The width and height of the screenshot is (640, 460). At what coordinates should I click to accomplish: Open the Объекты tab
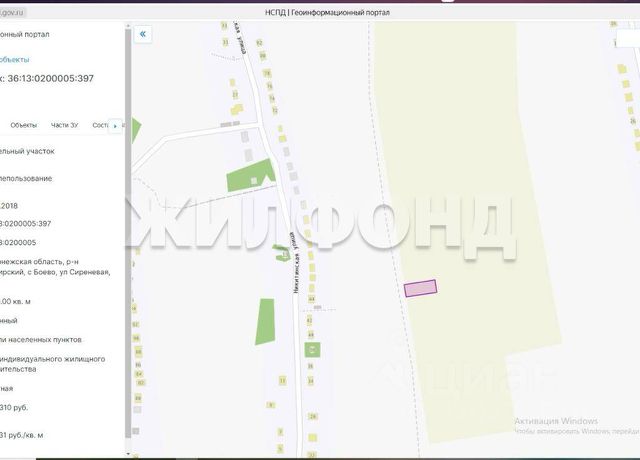(24, 125)
